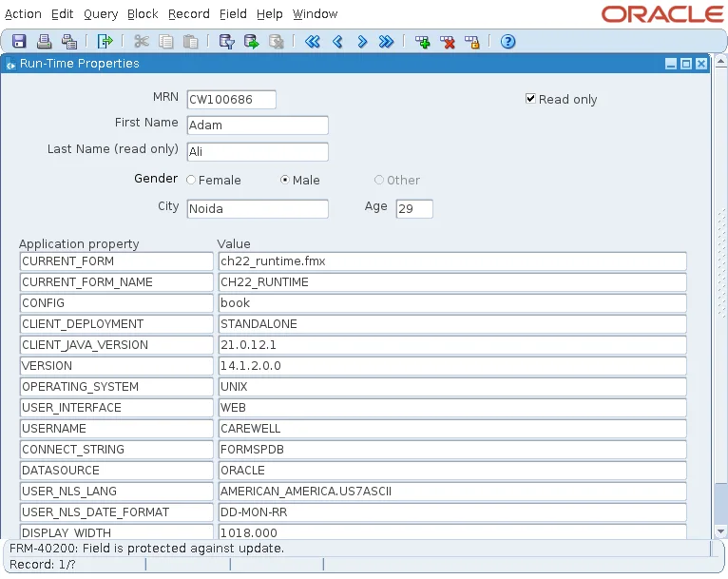Click into the City field
Viewport: 728px width, 579px height.
(258, 209)
